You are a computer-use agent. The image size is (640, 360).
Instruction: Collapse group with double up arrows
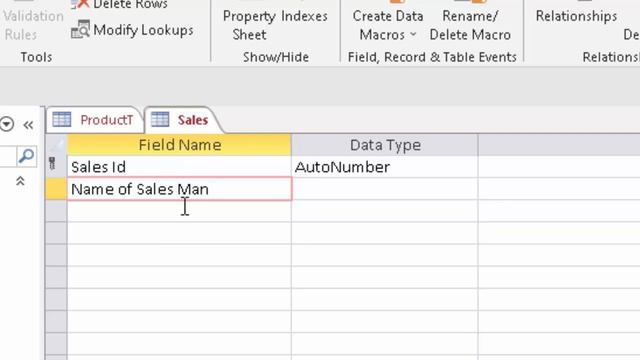point(20,181)
